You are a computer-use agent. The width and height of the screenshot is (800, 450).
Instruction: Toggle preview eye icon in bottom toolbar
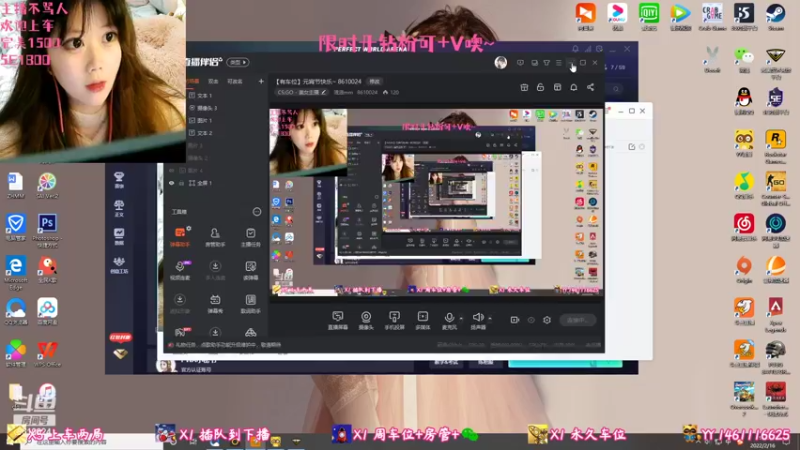click(x=531, y=320)
